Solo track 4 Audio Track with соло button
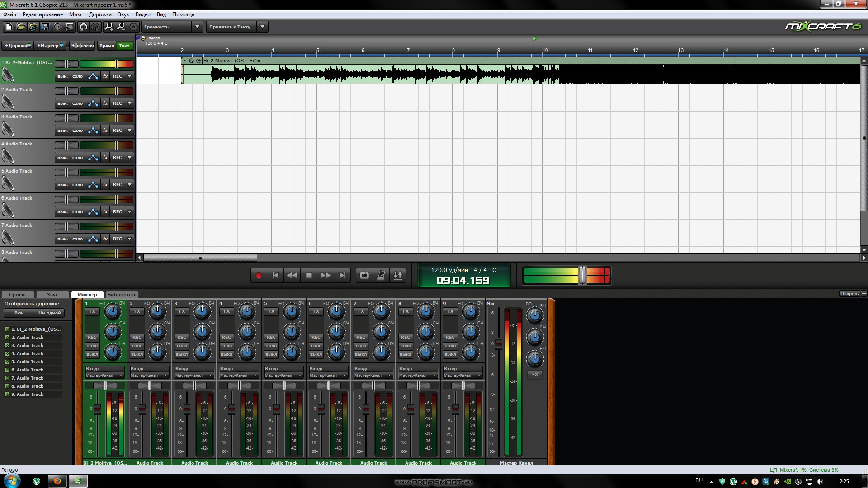Image resolution: width=868 pixels, height=488 pixels. (x=77, y=158)
